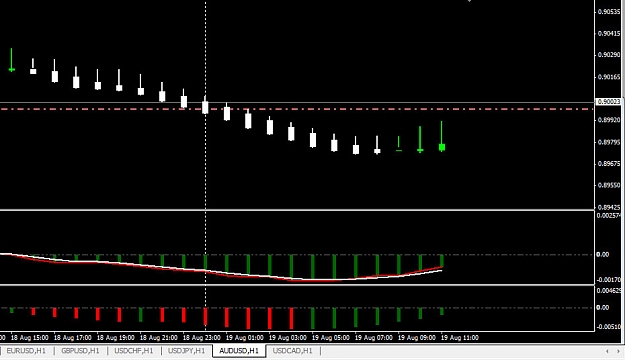Select the USDCHF,H1 chart tab
Image resolution: width=625 pixels, height=360 pixels.
(x=134, y=351)
